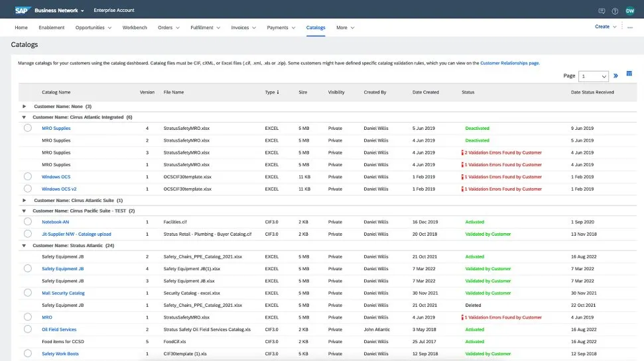Select the Windows OCS catalog radio button
The width and height of the screenshot is (644, 361).
tap(28, 177)
